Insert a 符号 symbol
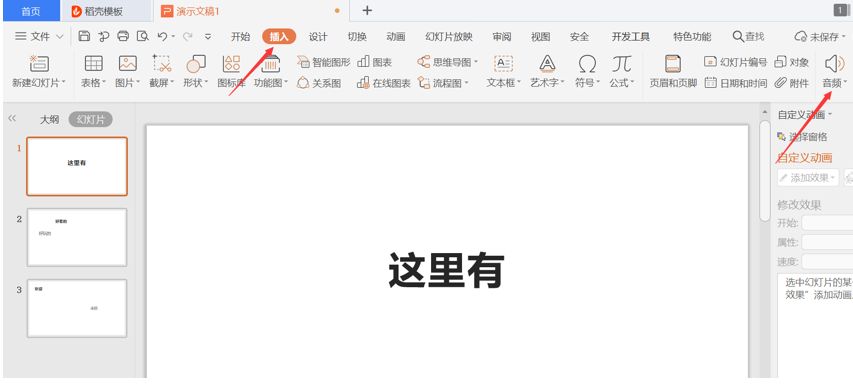 tap(587, 72)
